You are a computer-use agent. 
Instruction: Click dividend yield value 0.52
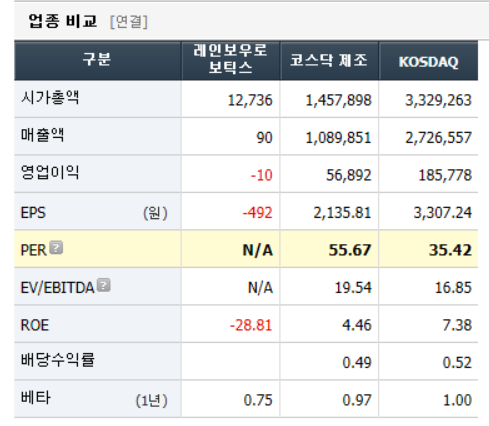click(457, 362)
